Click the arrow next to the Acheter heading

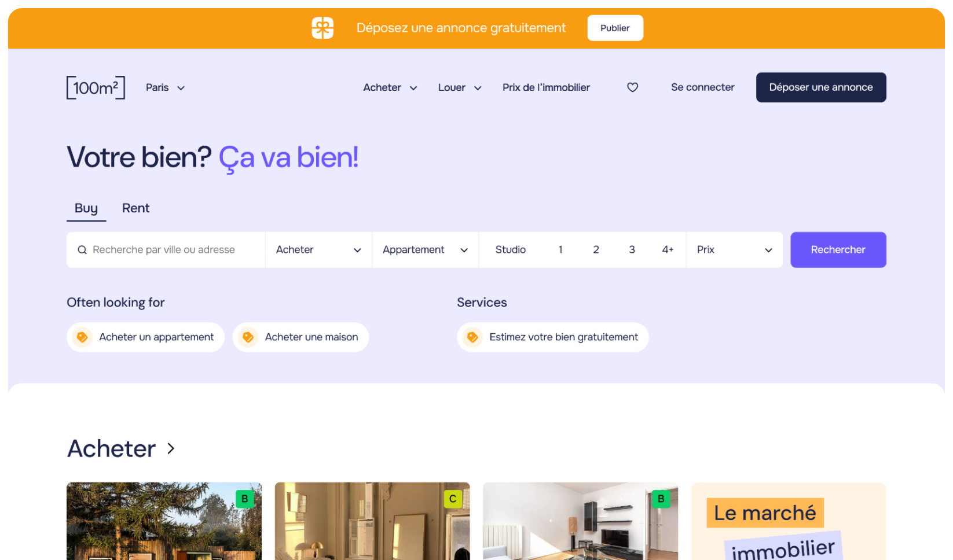click(x=170, y=448)
